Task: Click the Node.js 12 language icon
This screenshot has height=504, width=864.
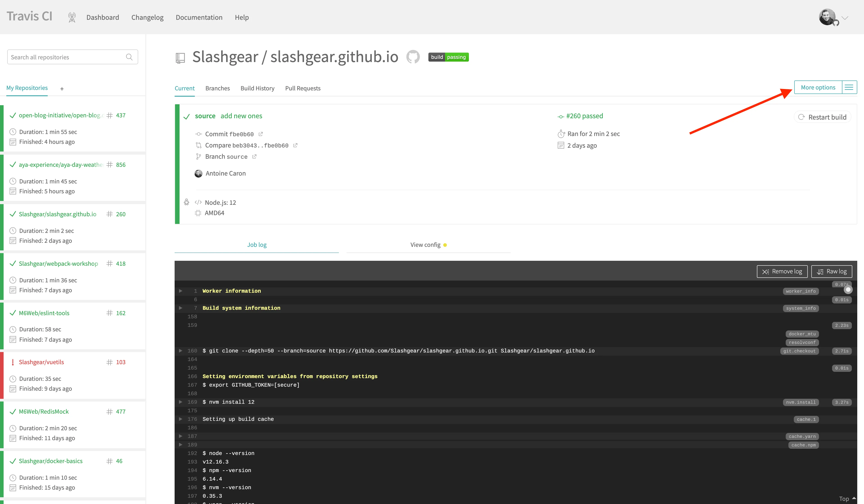Action: [198, 202]
